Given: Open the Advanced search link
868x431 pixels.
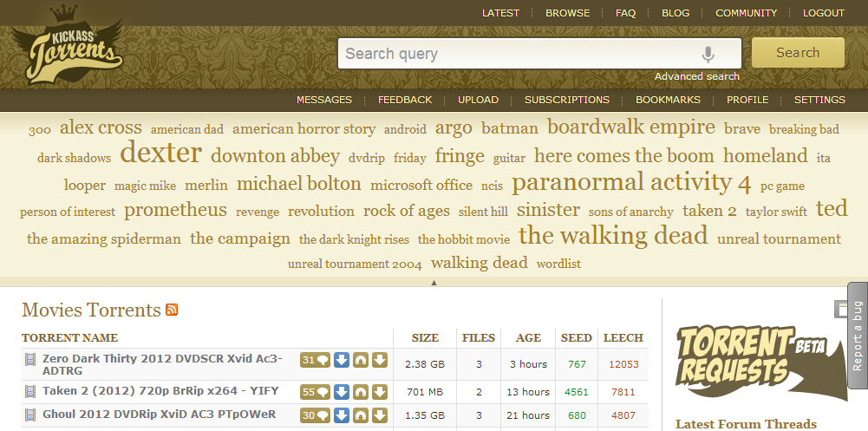Looking at the screenshot, I should click(697, 76).
